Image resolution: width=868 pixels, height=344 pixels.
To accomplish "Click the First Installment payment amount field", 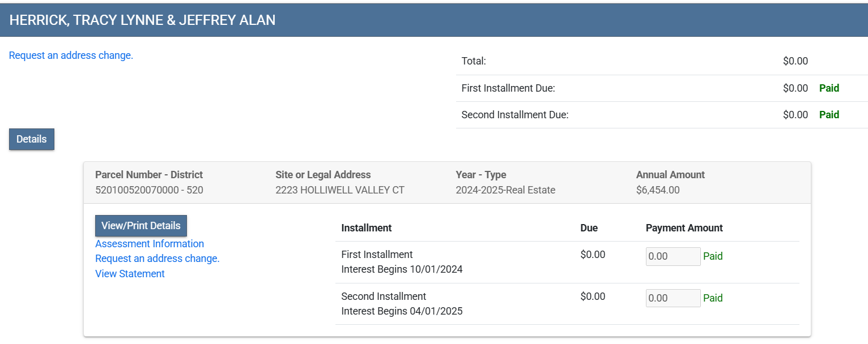I will pos(673,256).
